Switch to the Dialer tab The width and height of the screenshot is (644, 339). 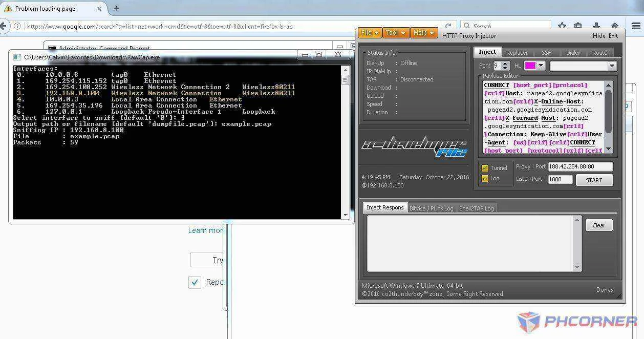[573, 53]
